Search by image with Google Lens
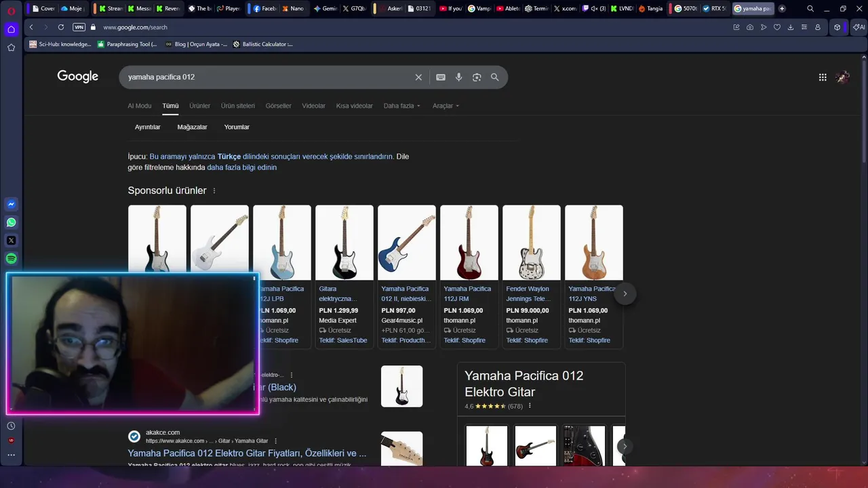Viewport: 868px width, 488px height. coord(477,77)
